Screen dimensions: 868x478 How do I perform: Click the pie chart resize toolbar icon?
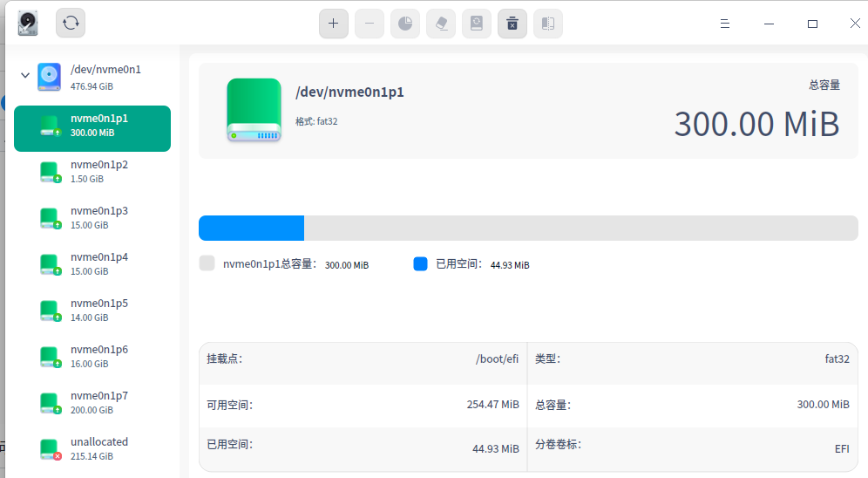(405, 24)
